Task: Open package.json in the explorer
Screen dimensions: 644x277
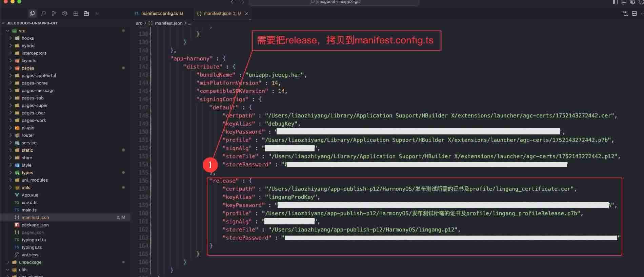Action: 35,225
